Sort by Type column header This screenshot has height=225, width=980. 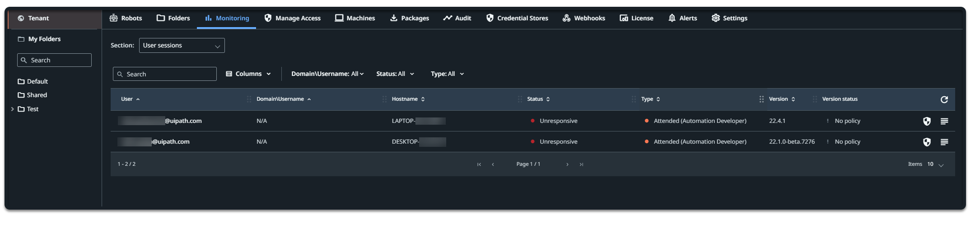[651, 99]
